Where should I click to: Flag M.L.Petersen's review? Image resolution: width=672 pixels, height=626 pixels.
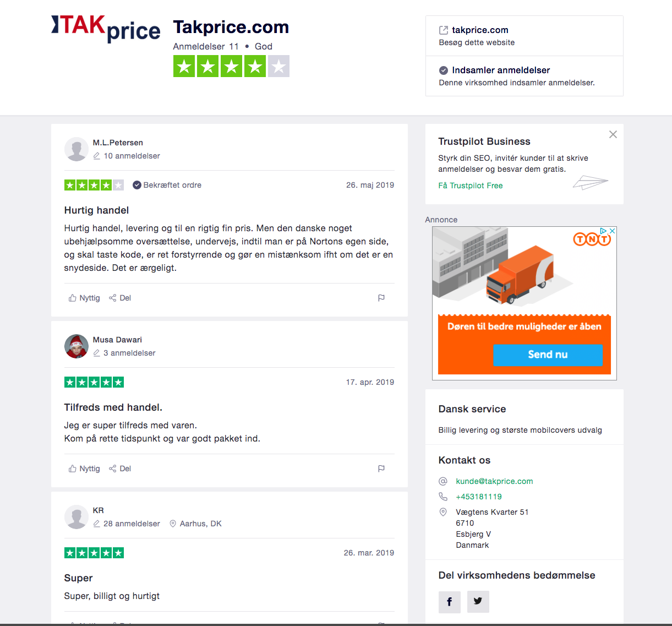point(381,298)
